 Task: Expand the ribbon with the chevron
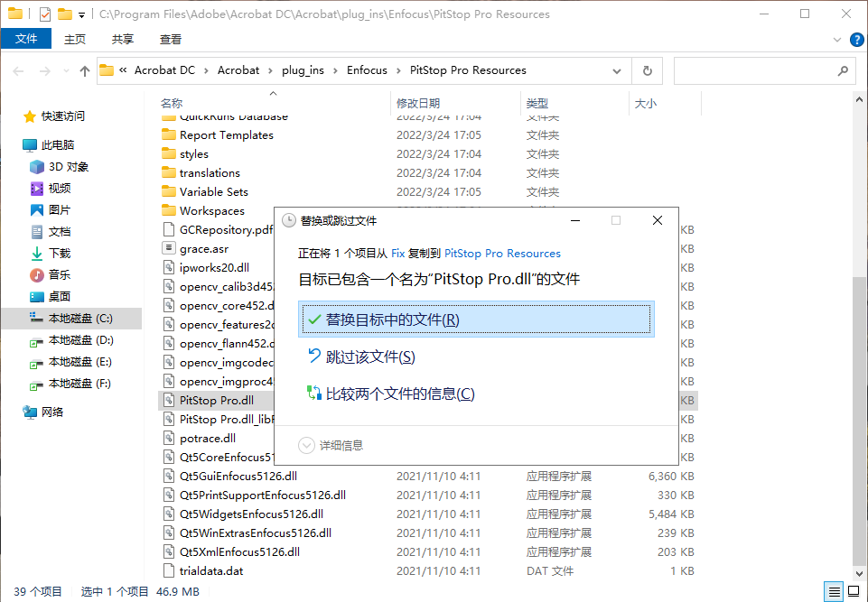click(837, 40)
